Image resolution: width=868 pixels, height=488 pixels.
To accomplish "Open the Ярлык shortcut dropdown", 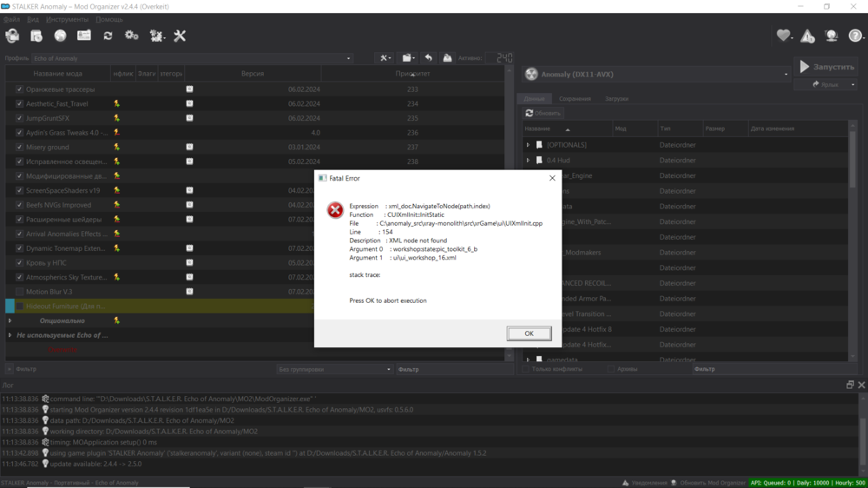I will point(853,85).
